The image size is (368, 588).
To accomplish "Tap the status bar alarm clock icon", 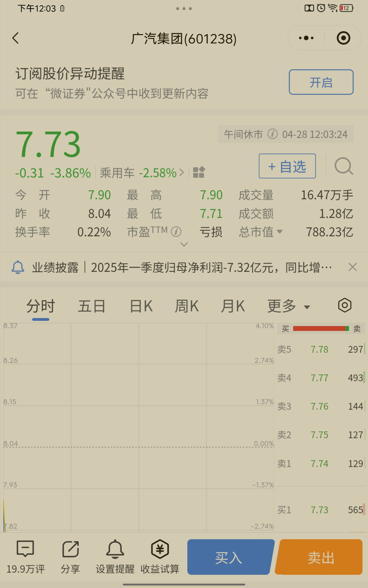I will point(321,8).
